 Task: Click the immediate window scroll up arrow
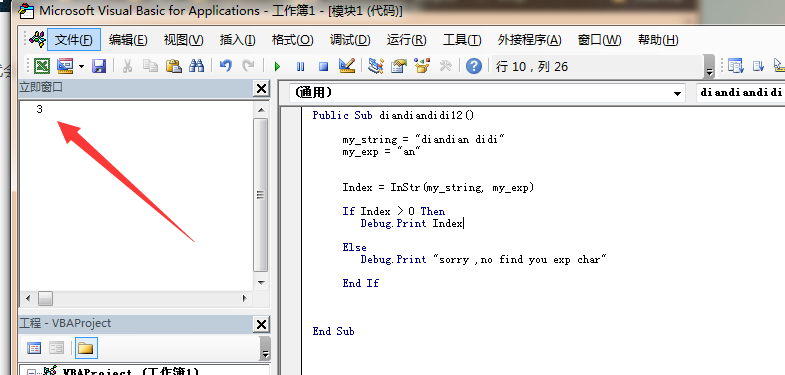(260, 110)
